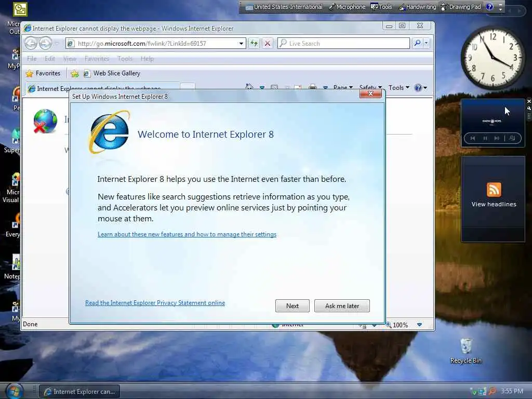Click the browser Forward arrow button
Screen dimensions: 532x399
45,44
